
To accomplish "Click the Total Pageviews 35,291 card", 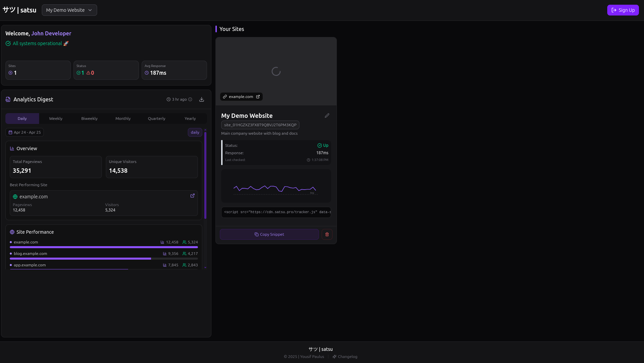I will click(x=56, y=167).
